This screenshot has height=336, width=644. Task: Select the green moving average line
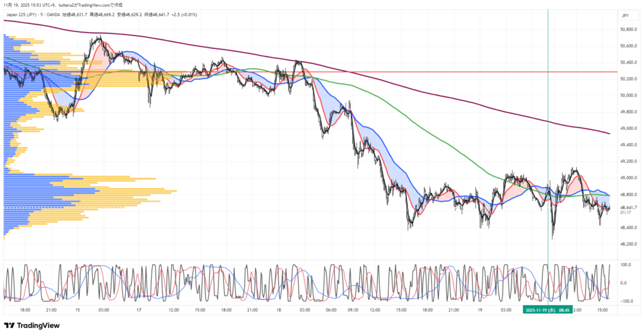(x=440, y=133)
